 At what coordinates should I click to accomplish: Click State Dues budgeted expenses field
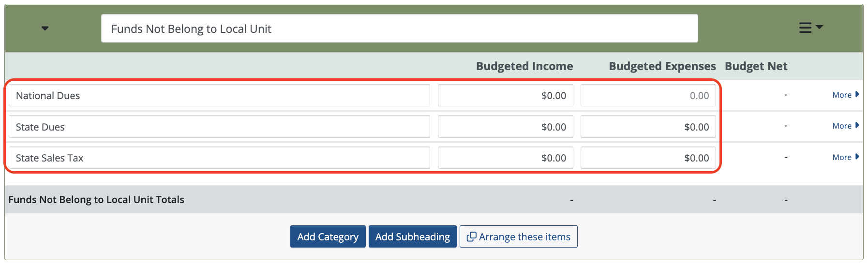click(648, 127)
